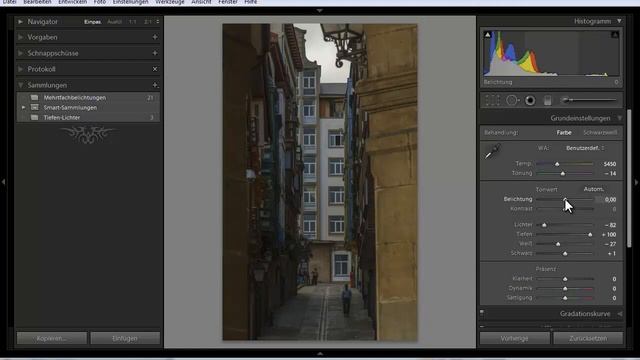
Task: Open the Bearbeiten menu
Action: [37, 2]
